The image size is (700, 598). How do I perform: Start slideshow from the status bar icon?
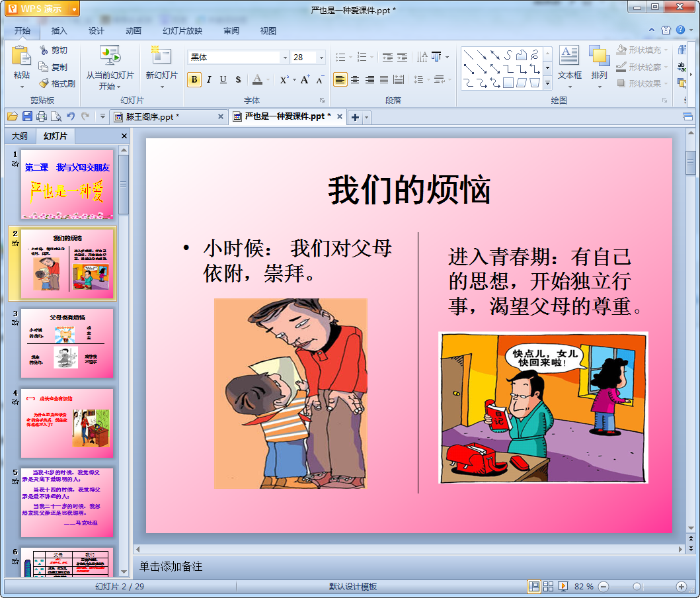(x=563, y=586)
